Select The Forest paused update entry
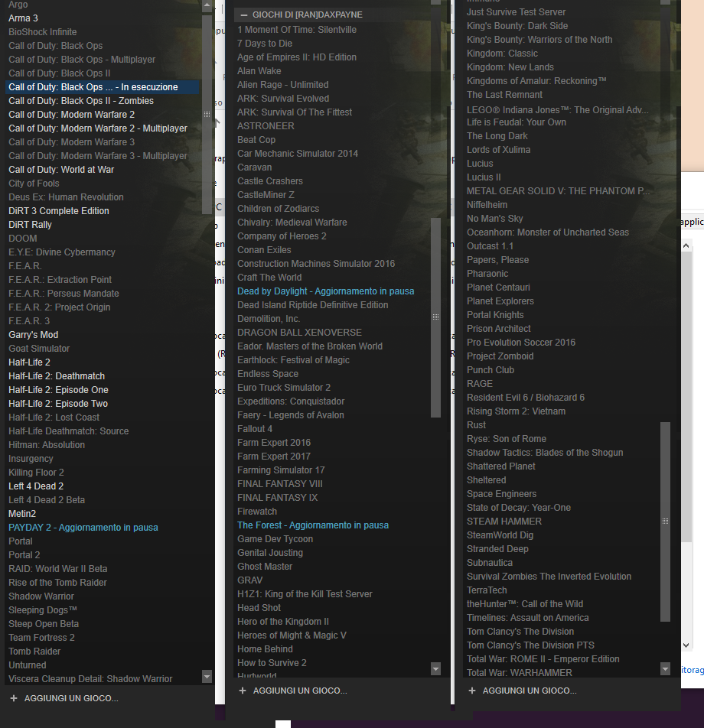Image resolution: width=704 pixels, height=728 pixels. [x=313, y=525]
